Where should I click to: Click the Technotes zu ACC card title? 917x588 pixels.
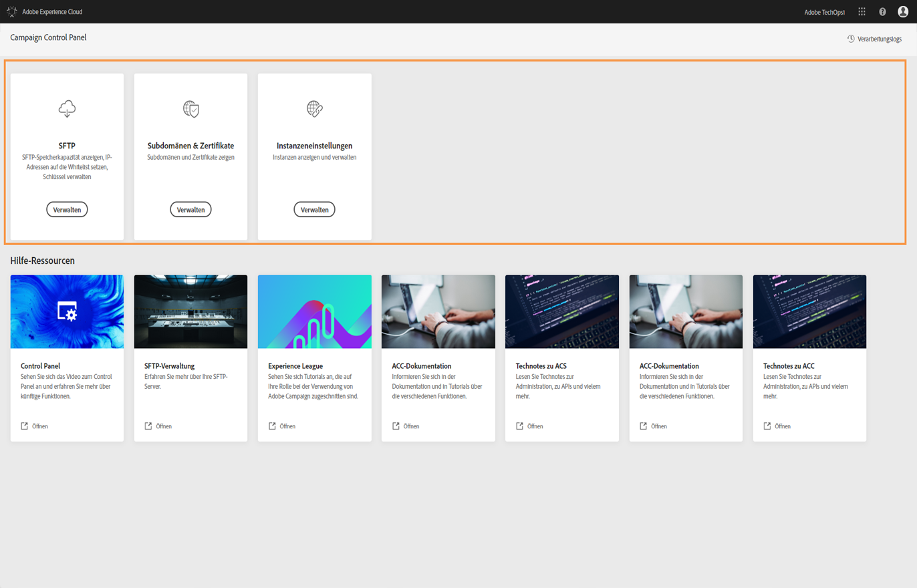[x=789, y=366]
